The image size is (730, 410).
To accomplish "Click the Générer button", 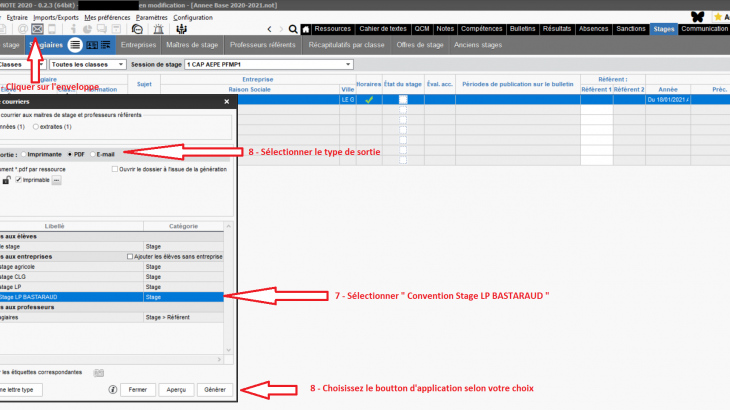I will pyautogui.click(x=215, y=389).
